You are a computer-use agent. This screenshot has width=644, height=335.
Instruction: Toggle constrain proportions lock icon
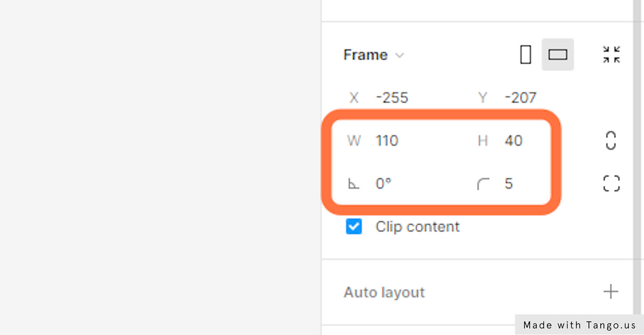[611, 140]
